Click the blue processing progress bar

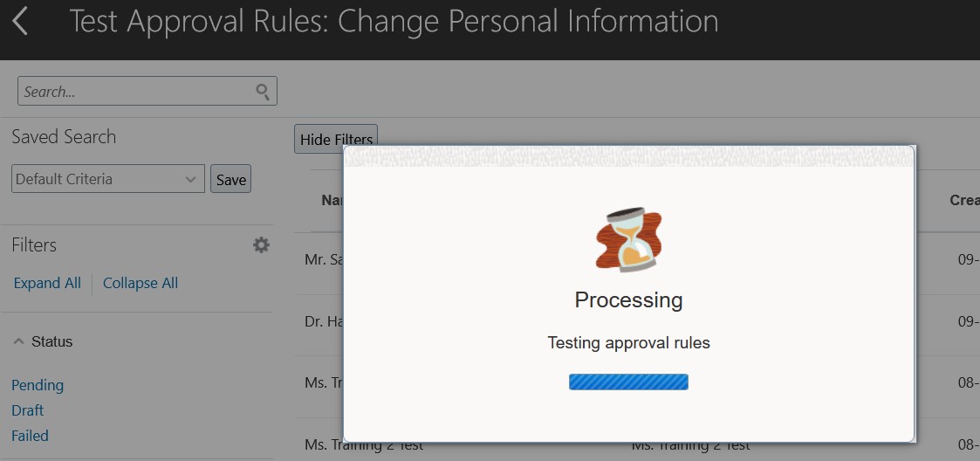coord(628,382)
